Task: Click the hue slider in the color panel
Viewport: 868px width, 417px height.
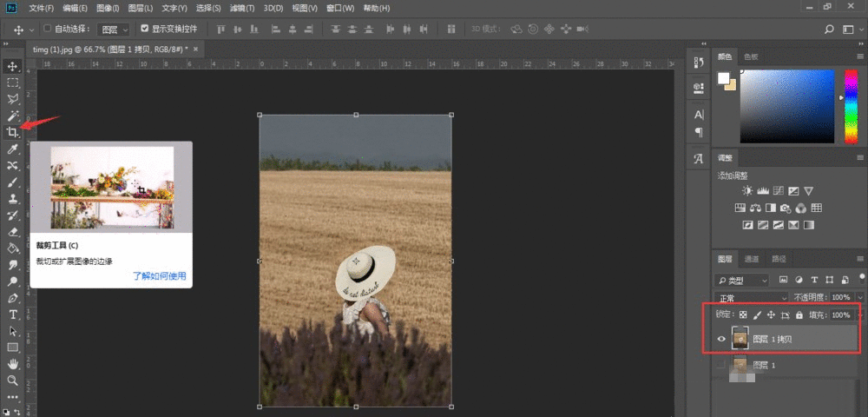Action: click(851, 106)
